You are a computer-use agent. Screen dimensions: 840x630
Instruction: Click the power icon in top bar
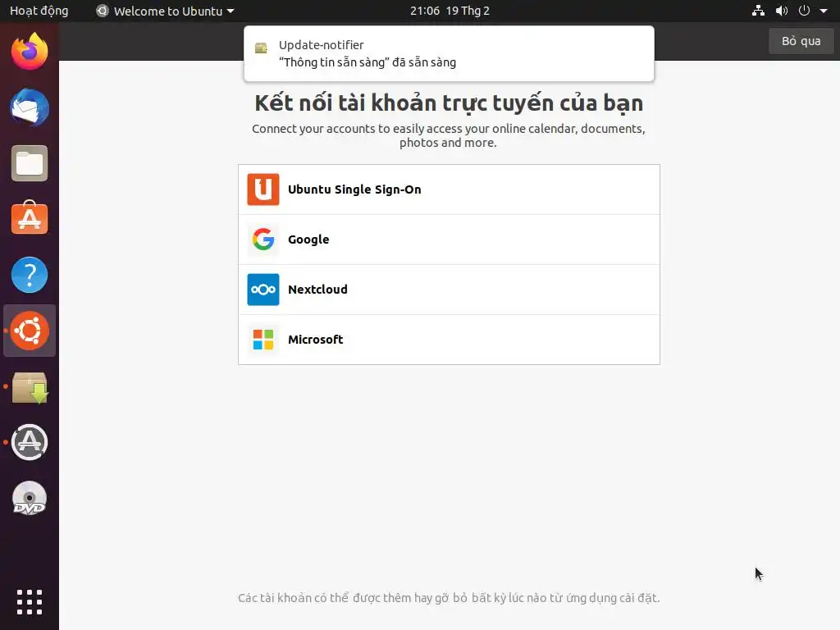click(804, 11)
